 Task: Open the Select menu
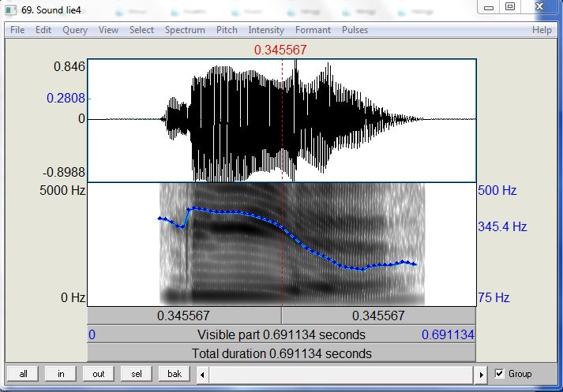(141, 30)
